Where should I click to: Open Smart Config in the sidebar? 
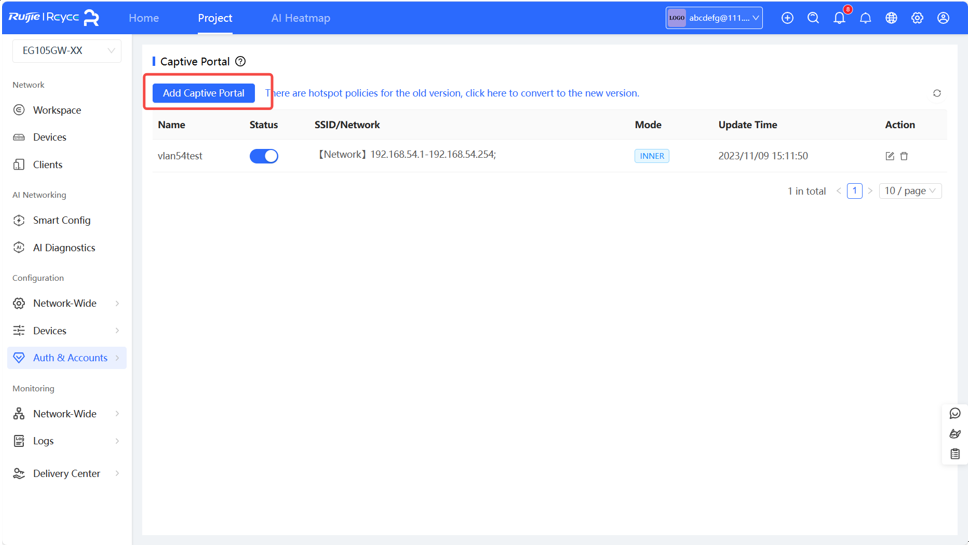pos(62,220)
